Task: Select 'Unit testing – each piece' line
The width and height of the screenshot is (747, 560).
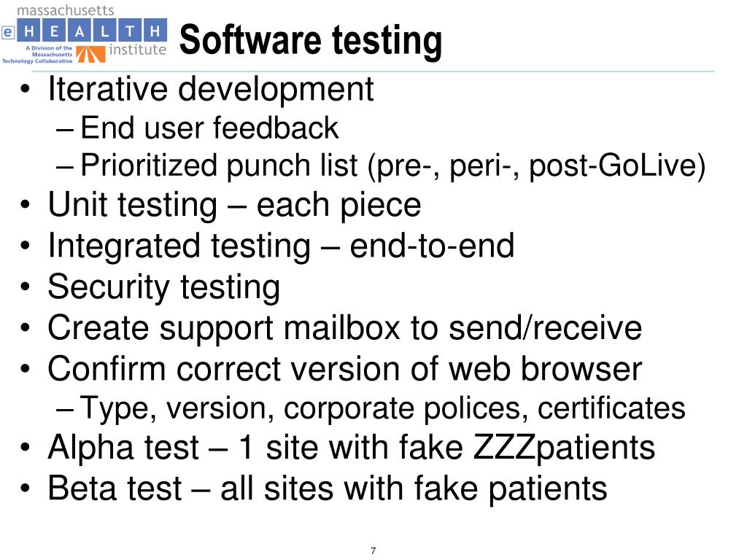Action: pos(234,205)
